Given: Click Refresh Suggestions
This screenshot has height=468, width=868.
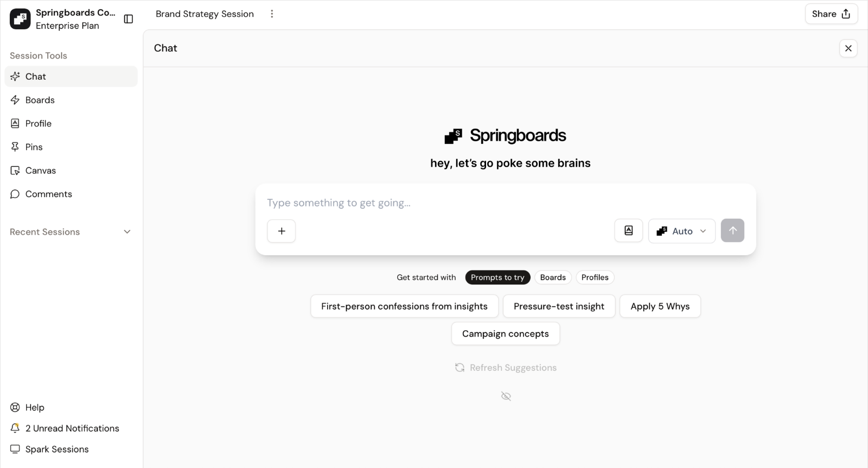Looking at the screenshot, I should (x=505, y=368).
